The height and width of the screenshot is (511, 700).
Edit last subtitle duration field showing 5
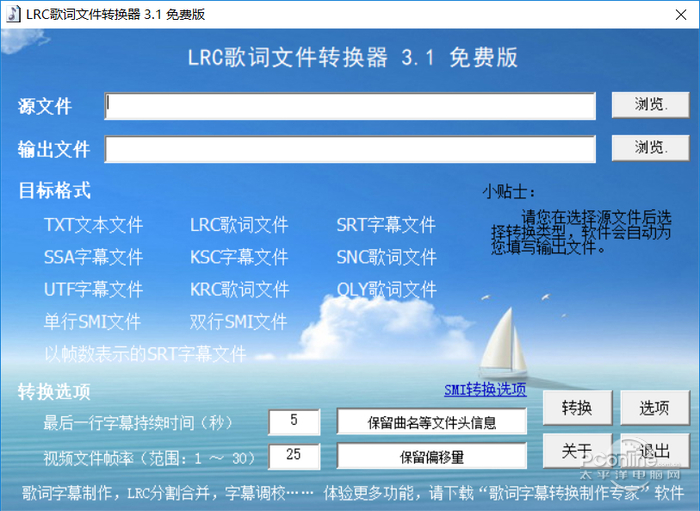pyautogui.click(x=294, y=421)
